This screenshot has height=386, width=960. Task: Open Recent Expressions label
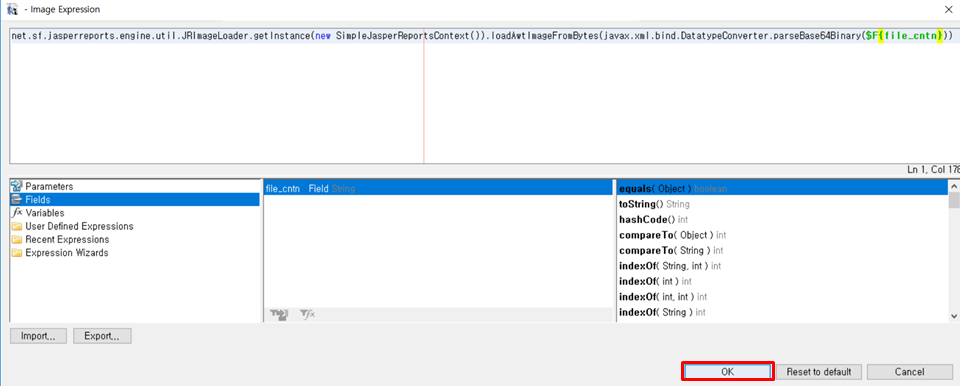pos(67,240)
